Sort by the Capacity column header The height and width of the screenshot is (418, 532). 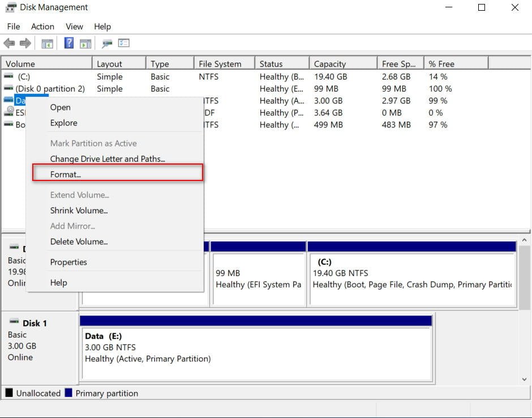pyautogui.click(x=329, y=64)
